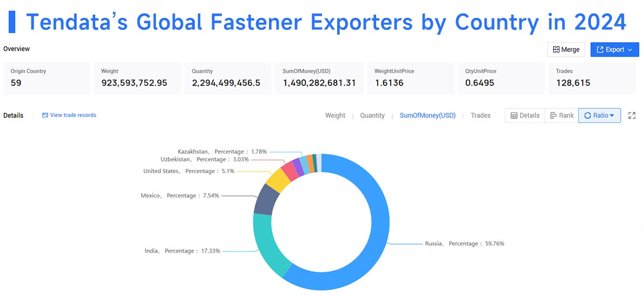
Task: Click the Merge button
Action: (566, 50)
